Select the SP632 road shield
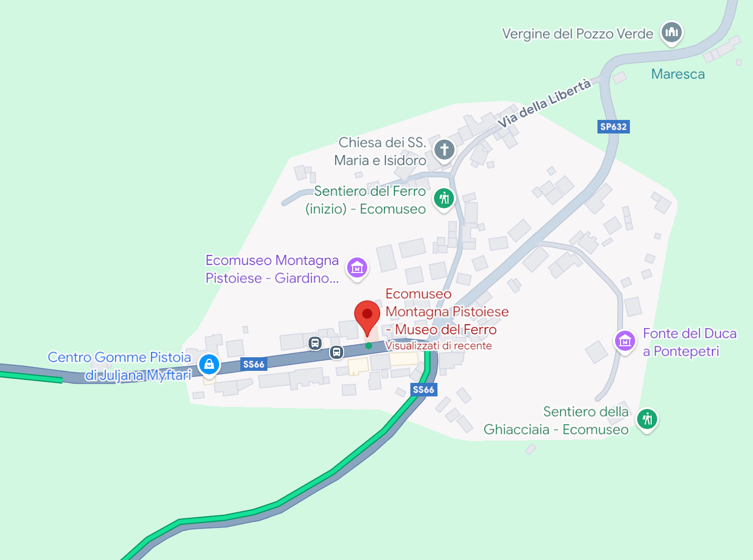Screen dimensions: 753x560 pos(614,126)
